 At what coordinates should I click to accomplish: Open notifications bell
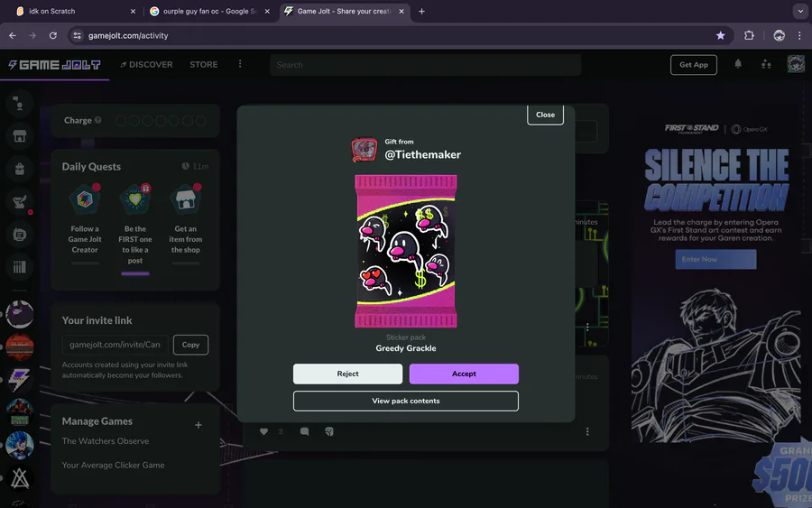coord(738,64)
